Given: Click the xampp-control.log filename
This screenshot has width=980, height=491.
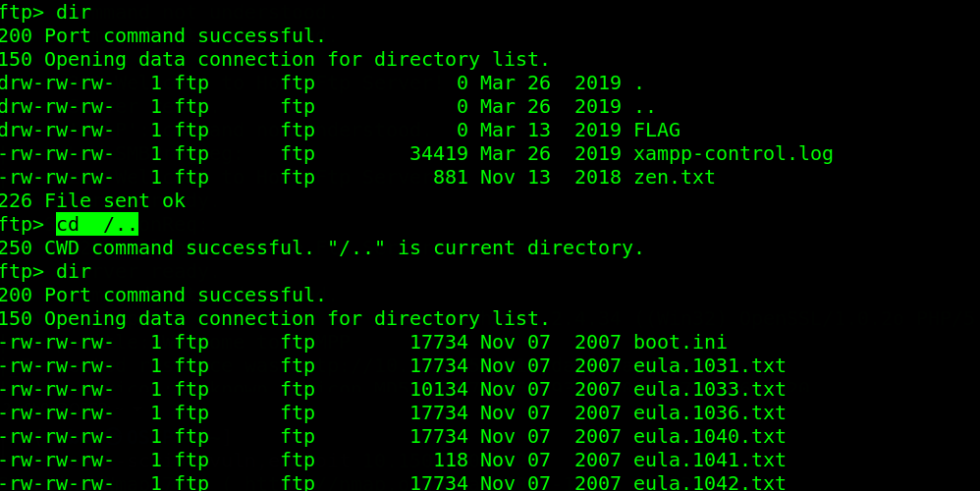Looking at the screenshot, I should 734,153.
